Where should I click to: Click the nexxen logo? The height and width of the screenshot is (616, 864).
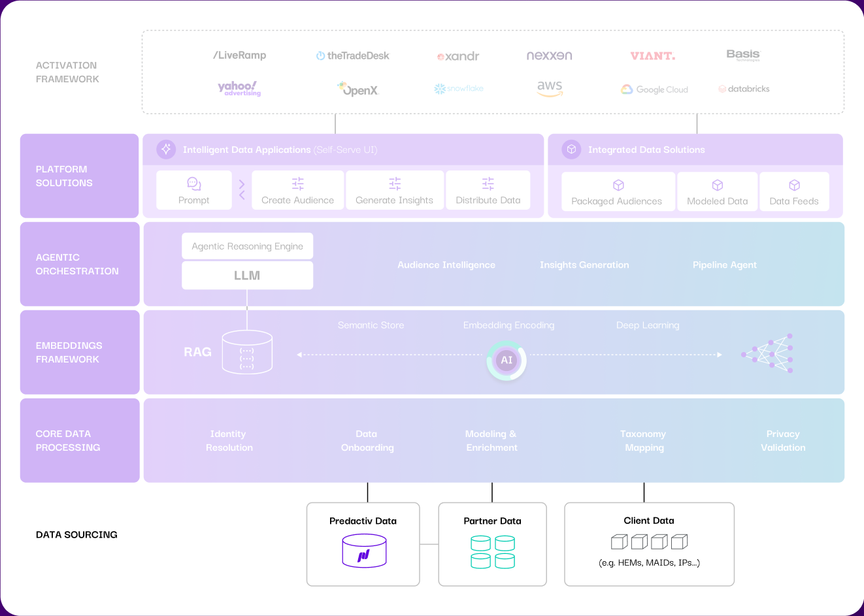point(550,56)
